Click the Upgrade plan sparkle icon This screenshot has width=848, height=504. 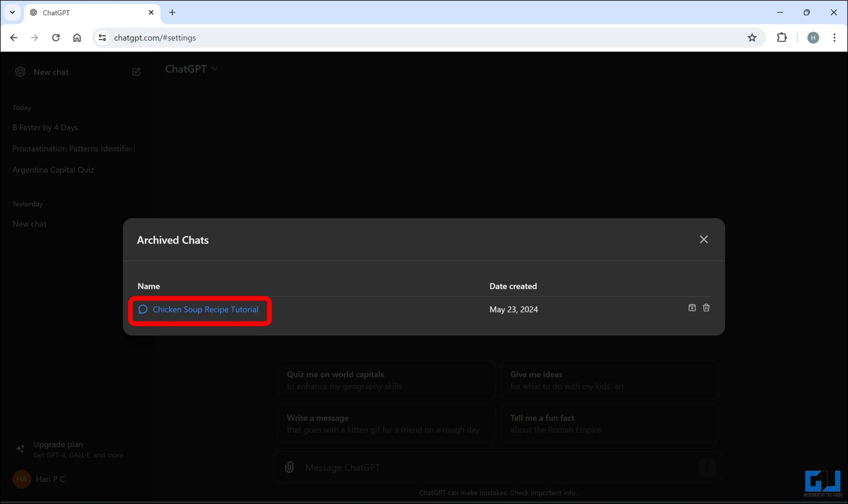coord(20,449)
